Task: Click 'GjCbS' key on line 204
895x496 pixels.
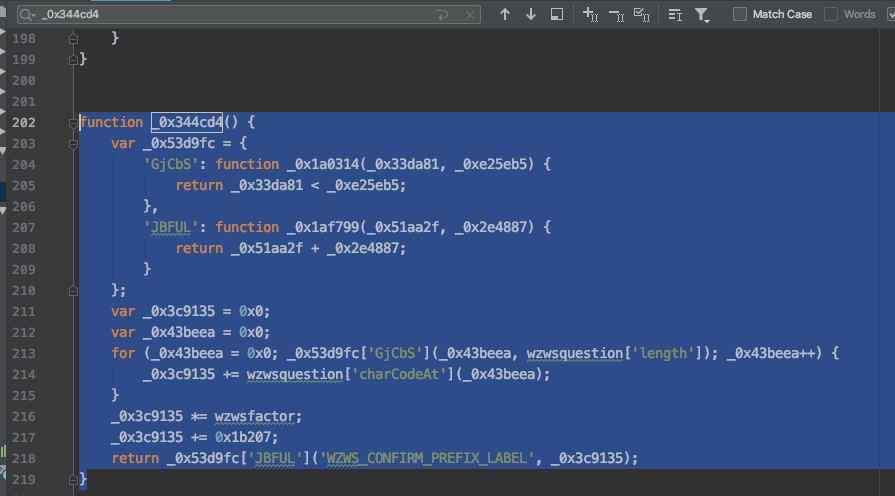Action: coord(171,164)
